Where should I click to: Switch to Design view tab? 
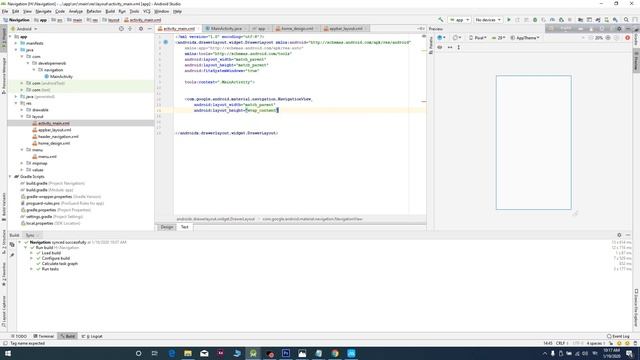[167, 227]
